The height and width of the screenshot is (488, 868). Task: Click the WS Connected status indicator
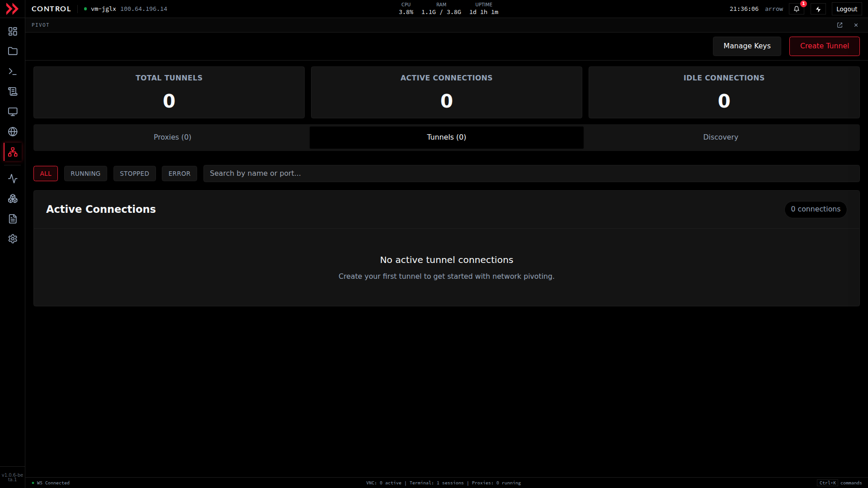[x=51, y=483]
